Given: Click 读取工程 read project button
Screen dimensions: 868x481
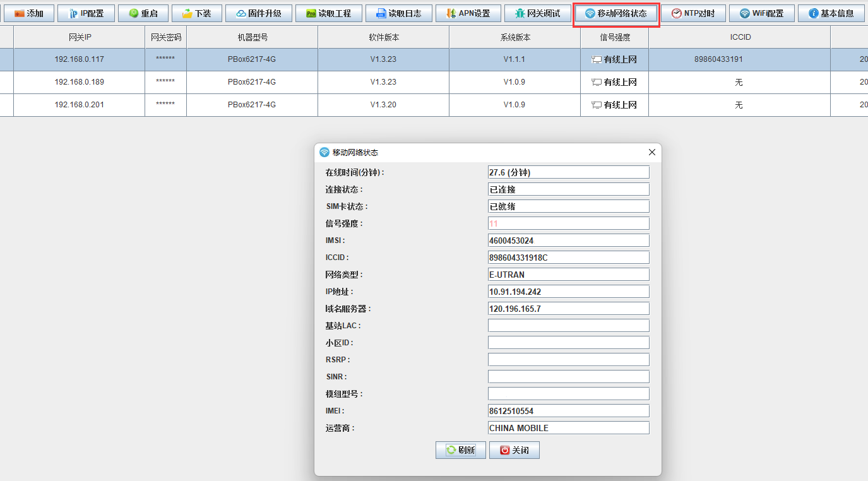Looking at the screenshot, I should pyautogui.click(x=328, y=13).
